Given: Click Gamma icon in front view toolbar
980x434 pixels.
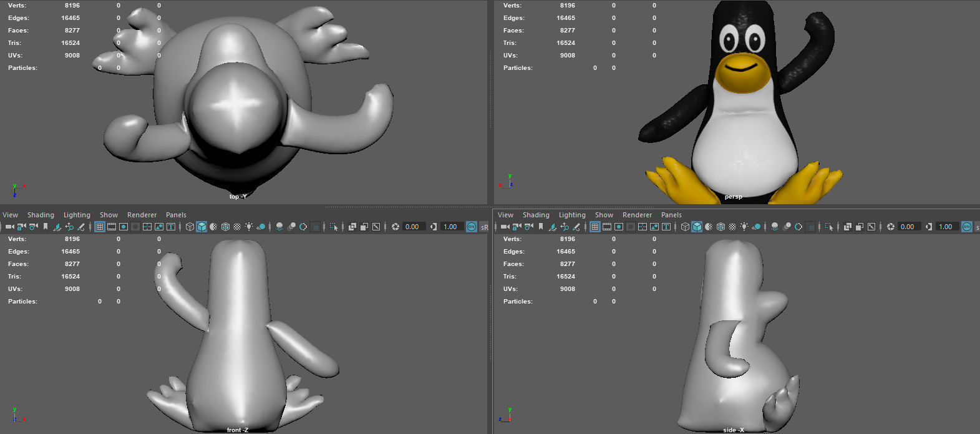Looking at the screenshot, I should point(433,227).
